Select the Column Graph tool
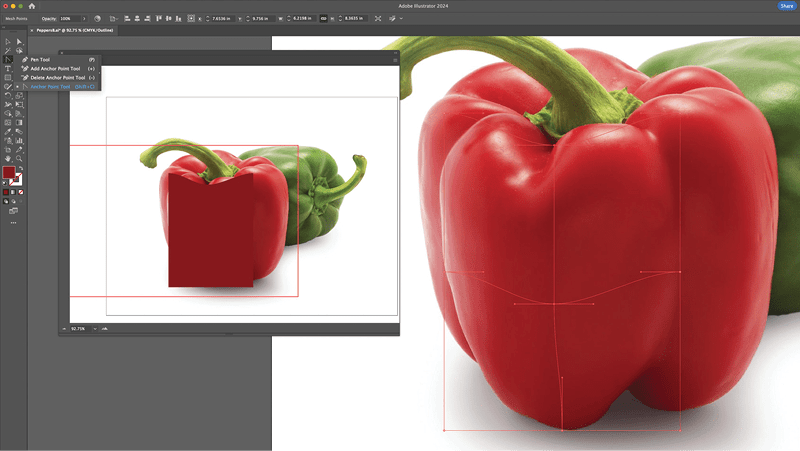Screen dimensions: 800x451 coord(19,141)
